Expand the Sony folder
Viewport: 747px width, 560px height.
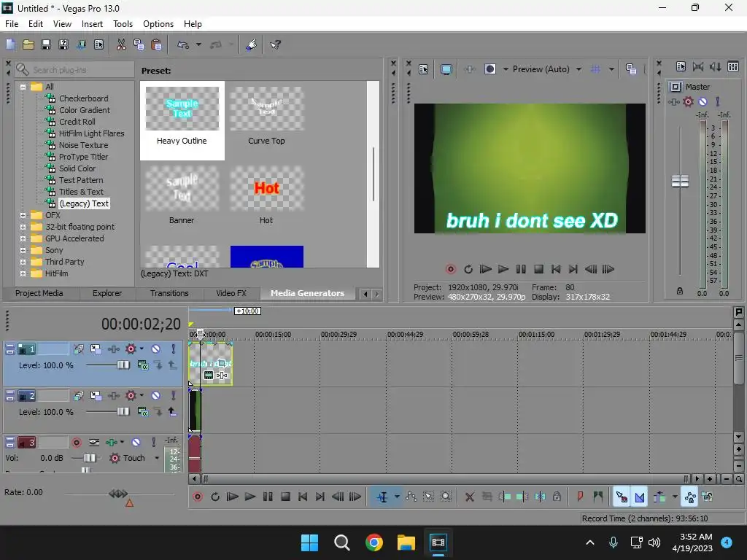[23, 251]
